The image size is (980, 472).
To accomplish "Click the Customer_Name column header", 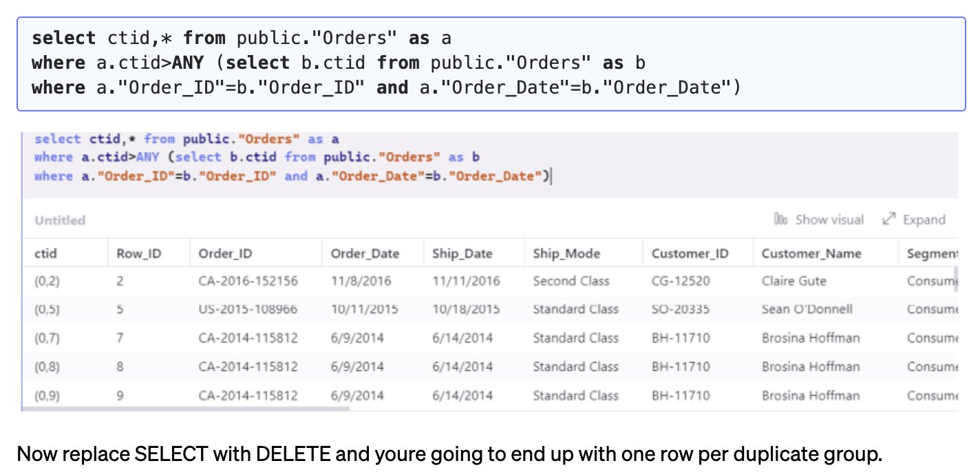I will [x=811, y=253].
